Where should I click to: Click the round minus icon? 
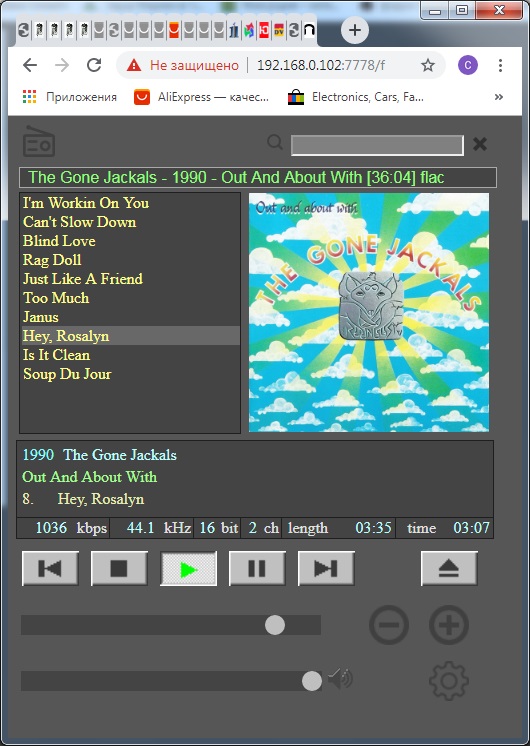tap(389, 625)
